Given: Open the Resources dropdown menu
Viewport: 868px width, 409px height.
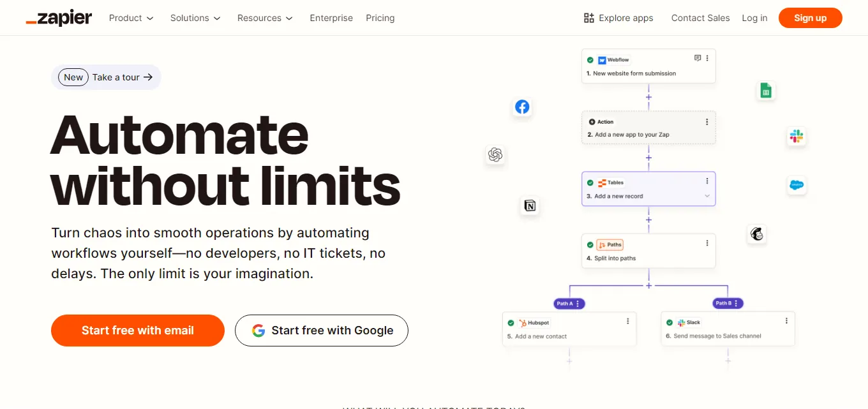Looking at the screenshot, I should (x=265, y=18).
